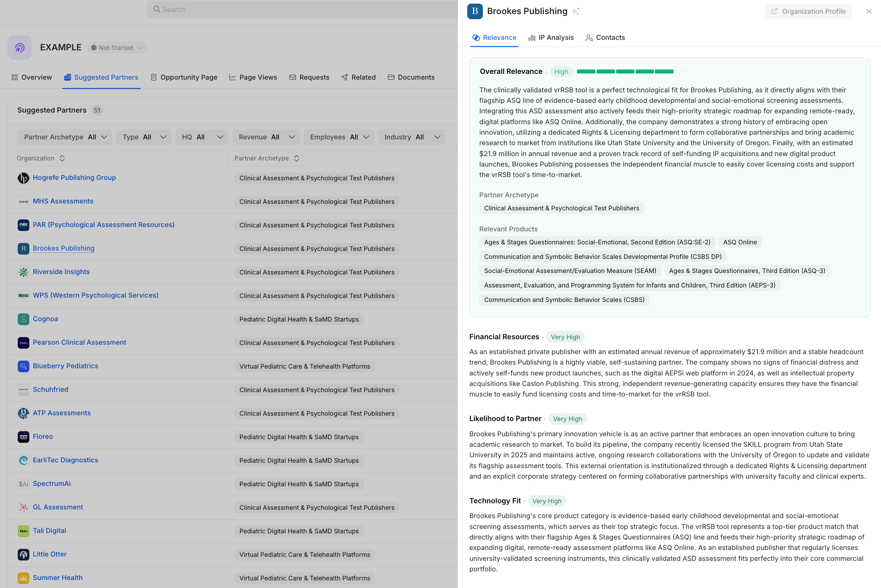Switch to the Contacts tab
881x588 pixels.
[x=605, y=38]
